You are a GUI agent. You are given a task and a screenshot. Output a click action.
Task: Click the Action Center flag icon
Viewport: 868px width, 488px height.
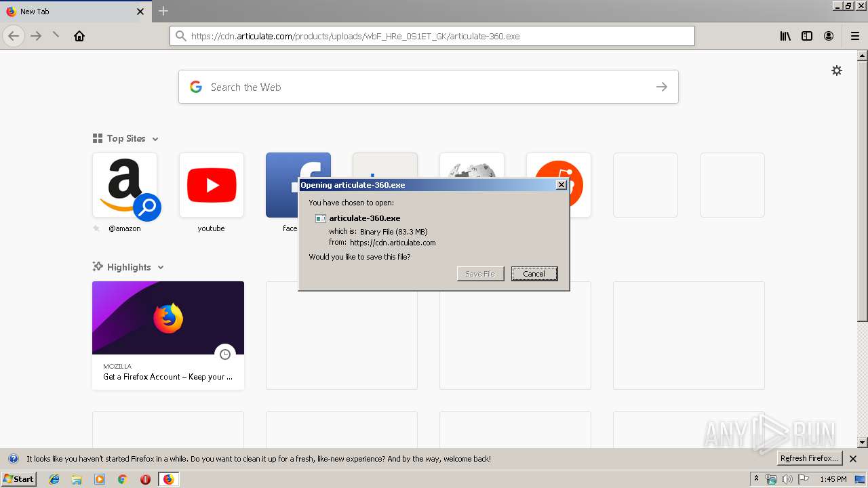803,479
